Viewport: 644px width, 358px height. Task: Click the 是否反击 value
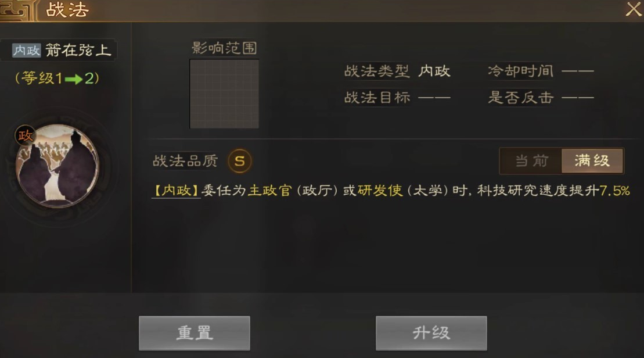pyautogui.click(x=577, y=98)
